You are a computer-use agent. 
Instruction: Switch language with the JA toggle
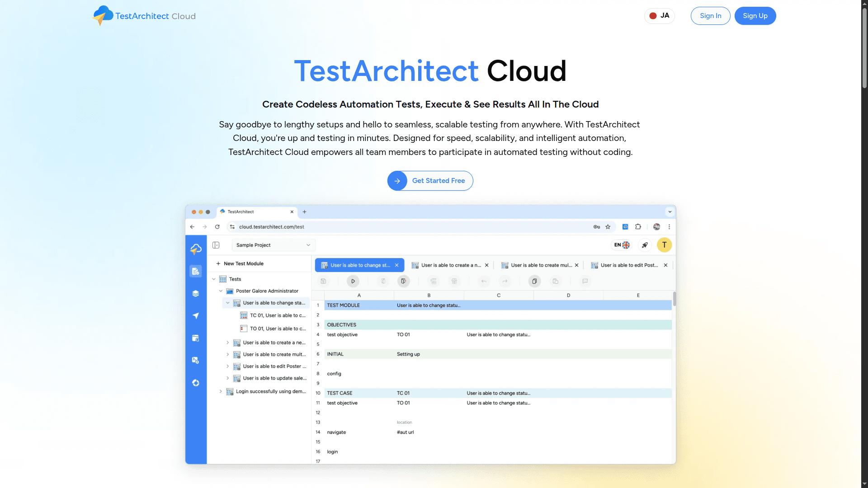click(x=659, y=16)
